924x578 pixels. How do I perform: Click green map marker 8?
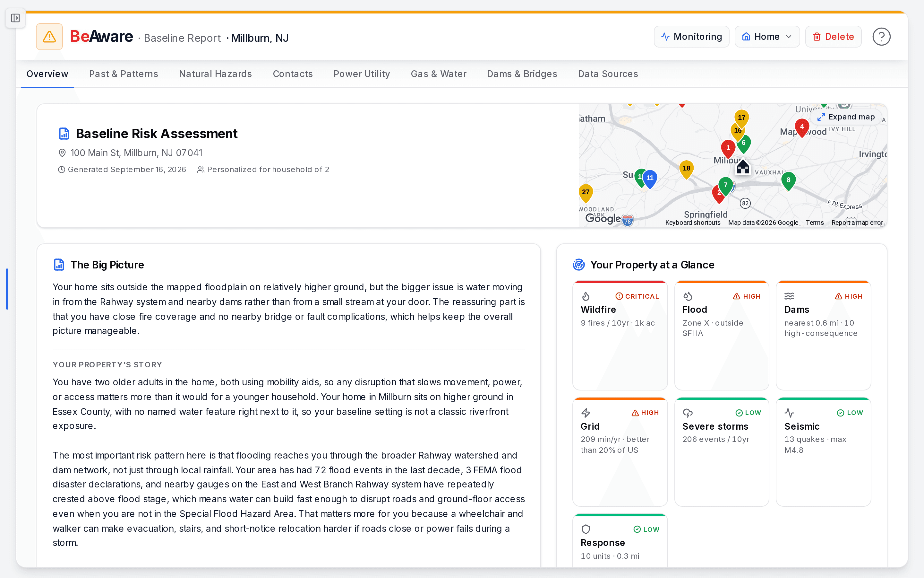(x=789, y=181)
